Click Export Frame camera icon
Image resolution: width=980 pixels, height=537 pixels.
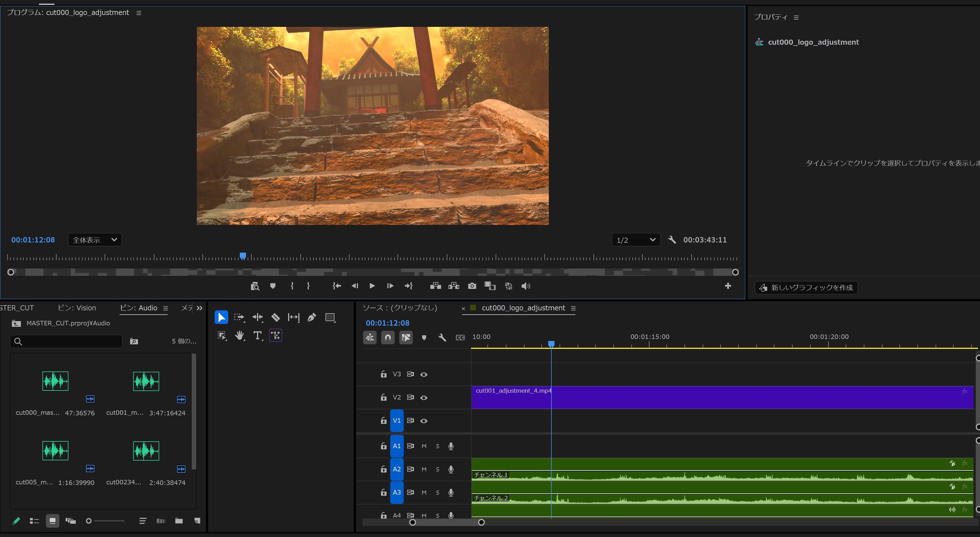tap(472, 286)
